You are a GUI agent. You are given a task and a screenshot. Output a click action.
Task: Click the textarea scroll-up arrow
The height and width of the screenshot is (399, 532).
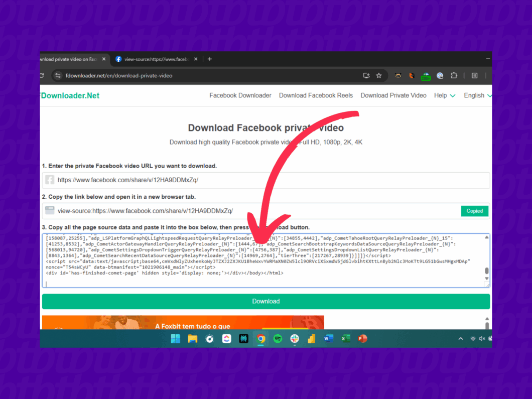point(487,237)
